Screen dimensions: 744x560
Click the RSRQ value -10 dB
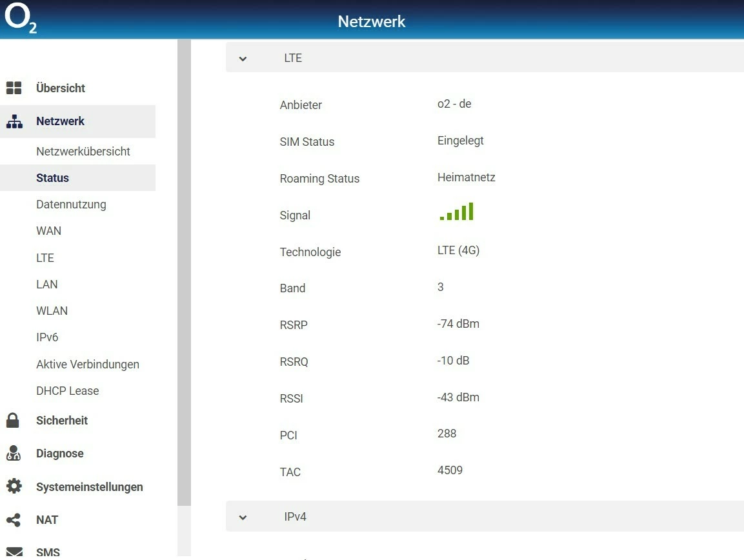pos(453,361)
